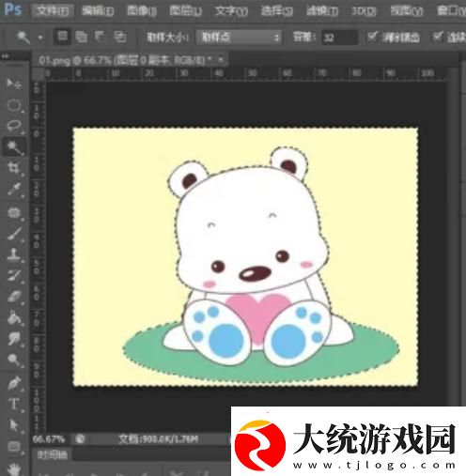Open the 选择(S) menu
466x476 pixels.
pyautogui.click(x=277, y=11)
